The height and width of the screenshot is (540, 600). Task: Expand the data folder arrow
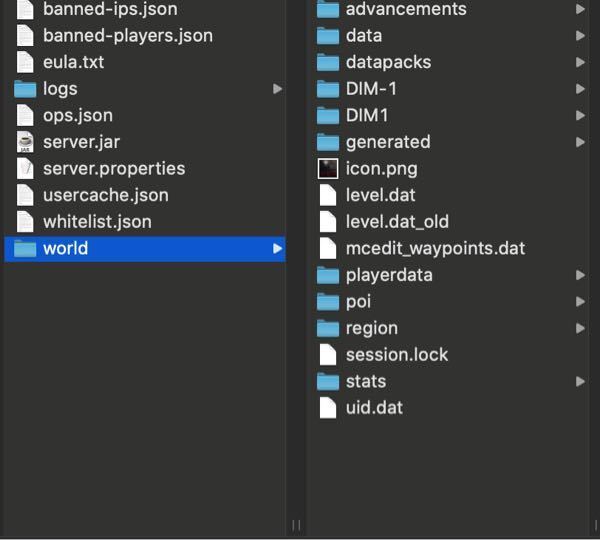[x=580, y=36]
